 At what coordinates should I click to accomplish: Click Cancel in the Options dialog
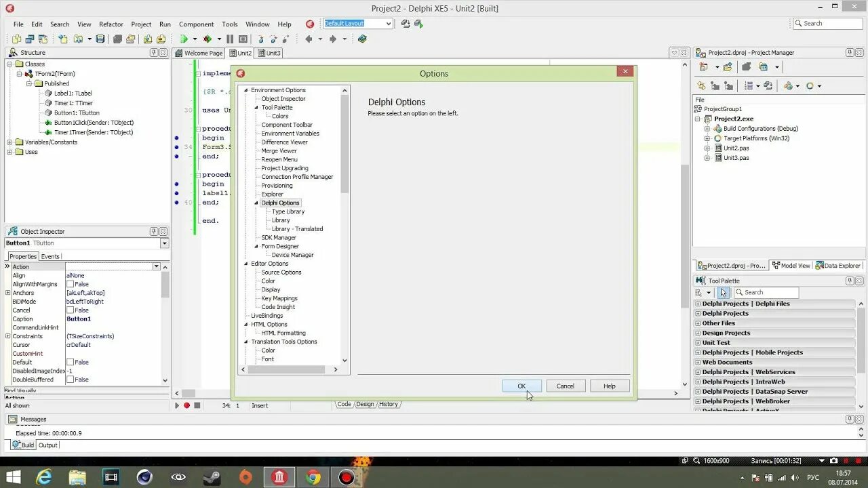[x=566, y=386]
